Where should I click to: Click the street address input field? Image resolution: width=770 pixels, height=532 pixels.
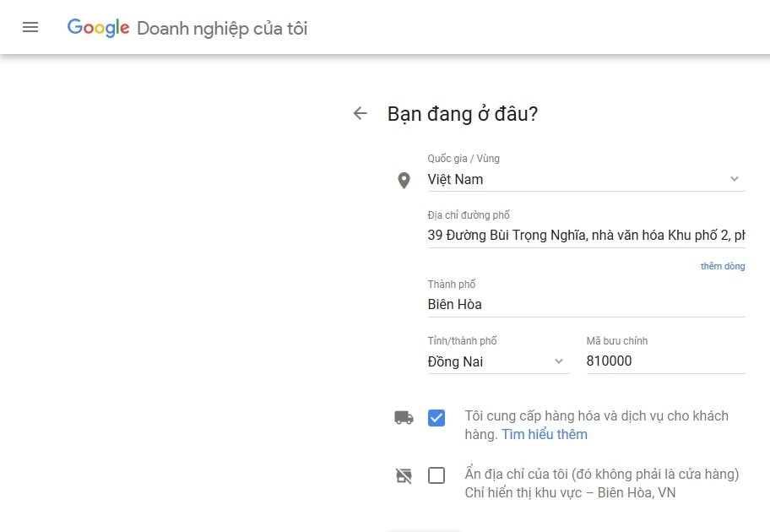586,236
